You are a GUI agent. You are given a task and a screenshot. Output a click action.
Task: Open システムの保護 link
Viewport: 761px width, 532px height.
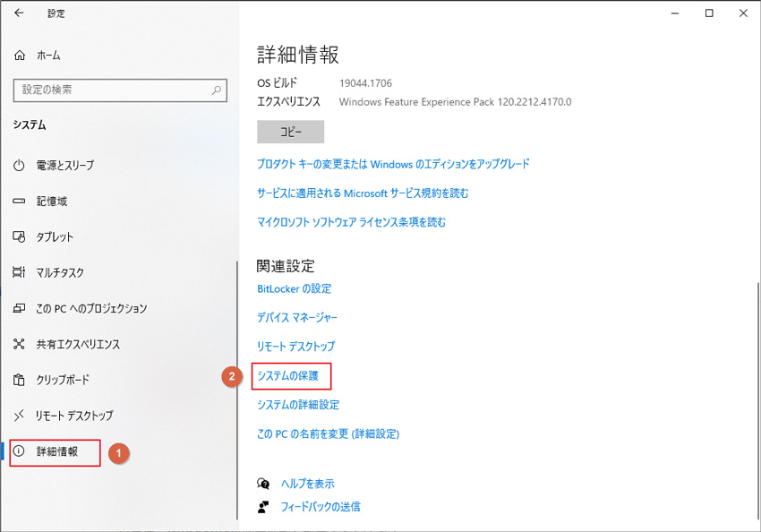pyautogui.click(x=287, y=375)
